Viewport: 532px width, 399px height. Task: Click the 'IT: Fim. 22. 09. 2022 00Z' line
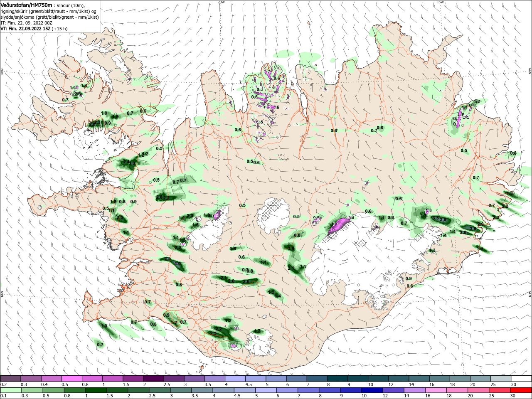pyautogui.click(x=27, y=23)
